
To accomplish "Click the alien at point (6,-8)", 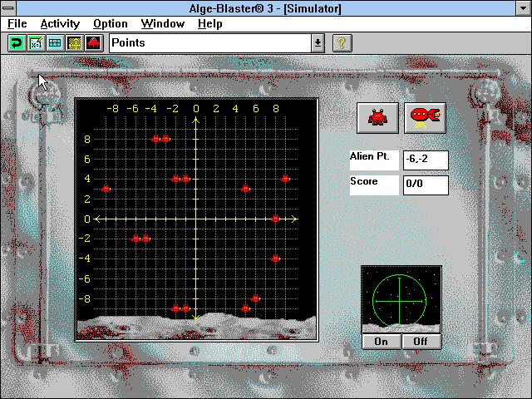I will click(x=255, y=298).
